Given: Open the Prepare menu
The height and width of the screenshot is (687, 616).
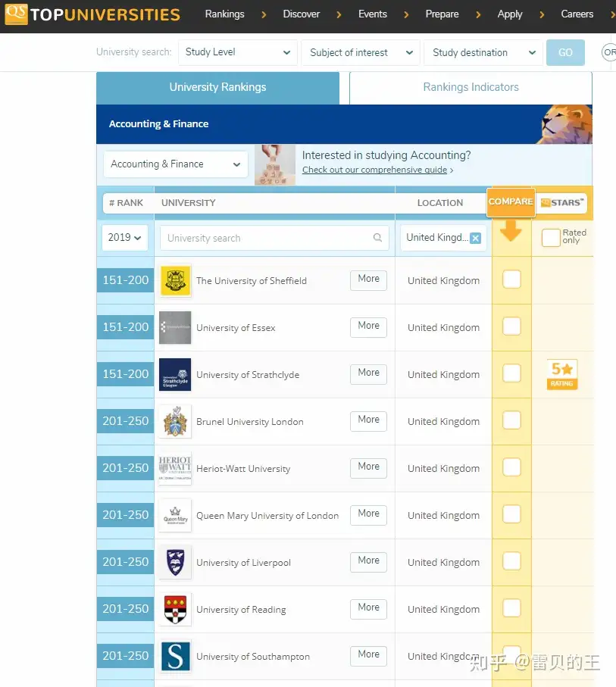Looking at the screenshot, I should tap(442, 14).
